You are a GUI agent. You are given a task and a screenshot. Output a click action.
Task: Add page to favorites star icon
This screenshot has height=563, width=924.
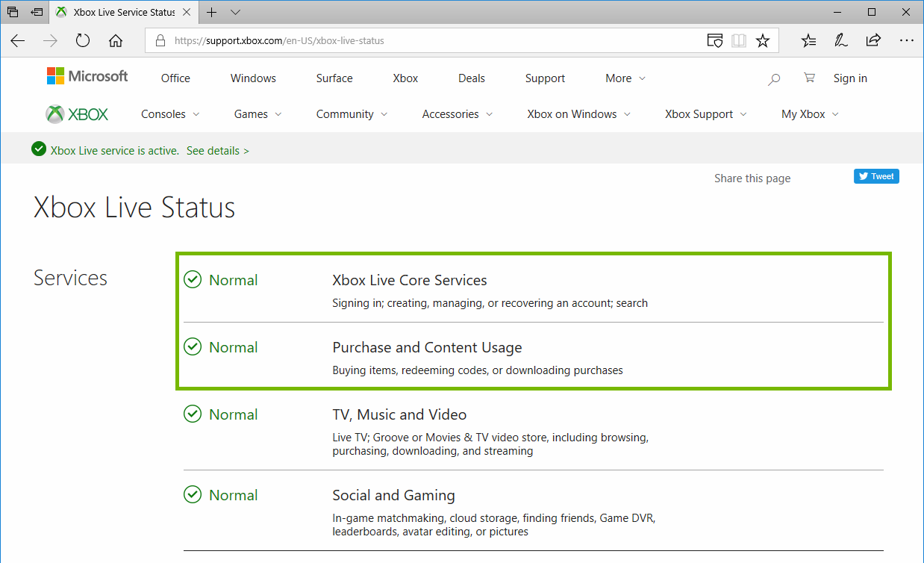click(x=763, y=41)
